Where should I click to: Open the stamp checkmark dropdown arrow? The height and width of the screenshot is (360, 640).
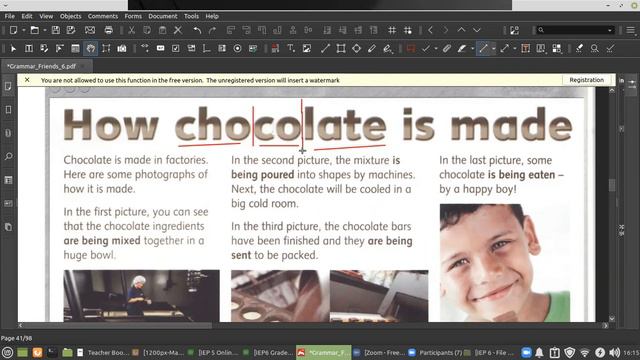click(436, 49)
